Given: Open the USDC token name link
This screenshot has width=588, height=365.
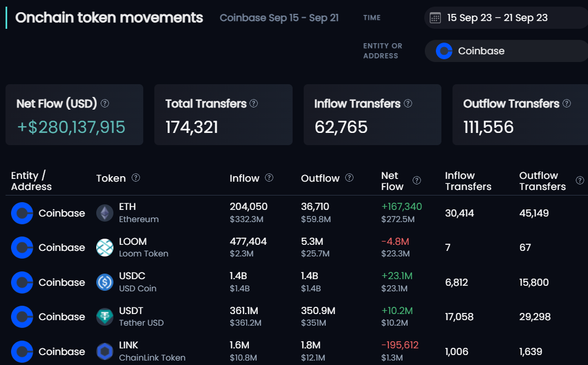Looking at the screenshot, I should [132, 276].
